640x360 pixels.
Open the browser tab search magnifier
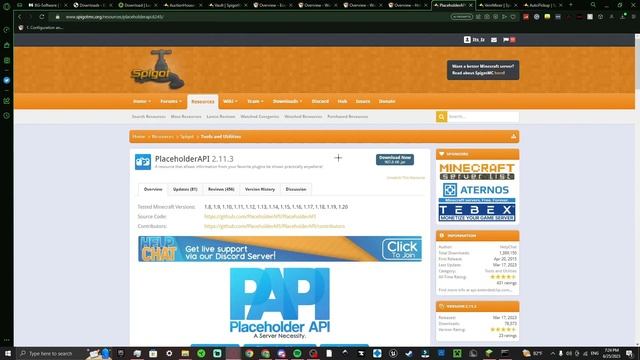pyautogui.click(x=593, y=5)
